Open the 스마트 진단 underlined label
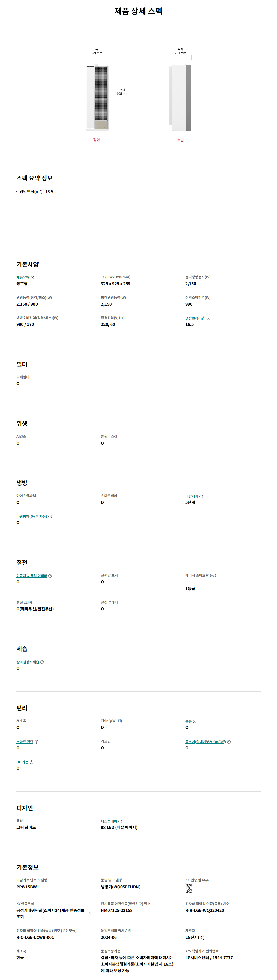 [x=25, y=742]
